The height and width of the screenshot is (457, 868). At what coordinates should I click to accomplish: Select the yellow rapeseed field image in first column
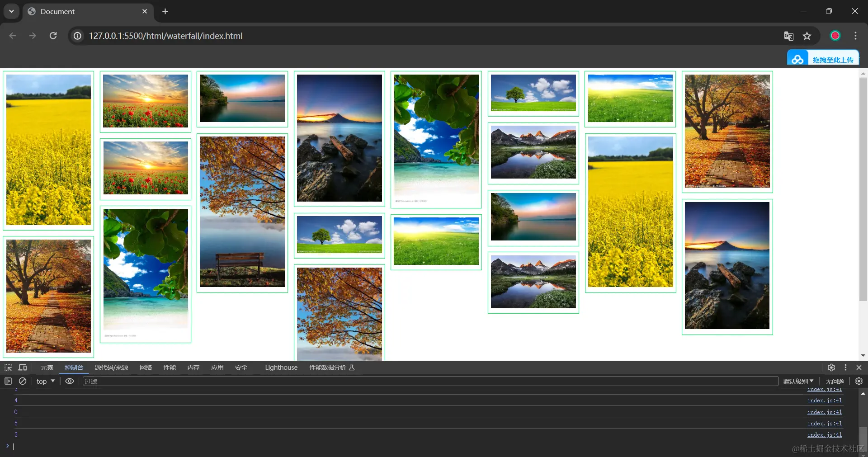click(48, 151)
